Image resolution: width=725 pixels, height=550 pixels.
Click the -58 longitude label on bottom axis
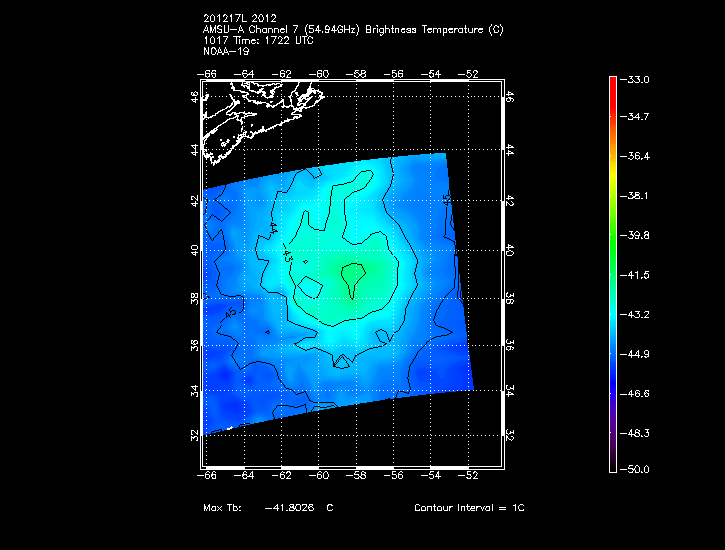point(356,476)
